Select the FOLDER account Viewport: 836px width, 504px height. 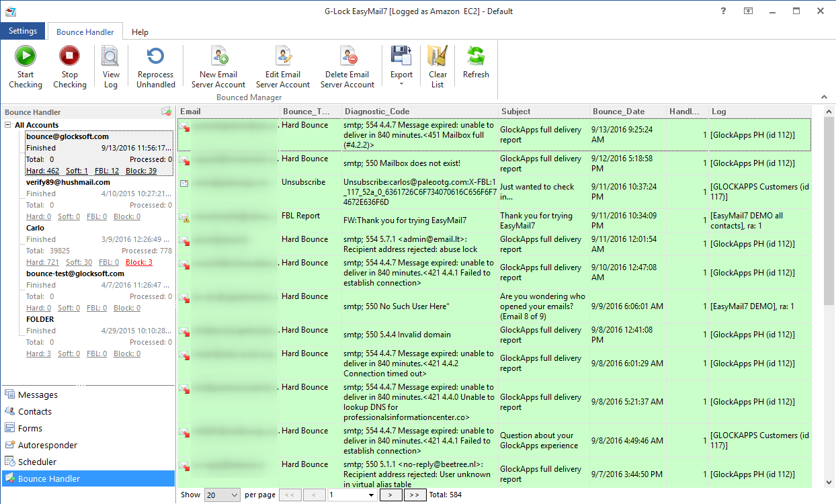[x=40, y=319]
